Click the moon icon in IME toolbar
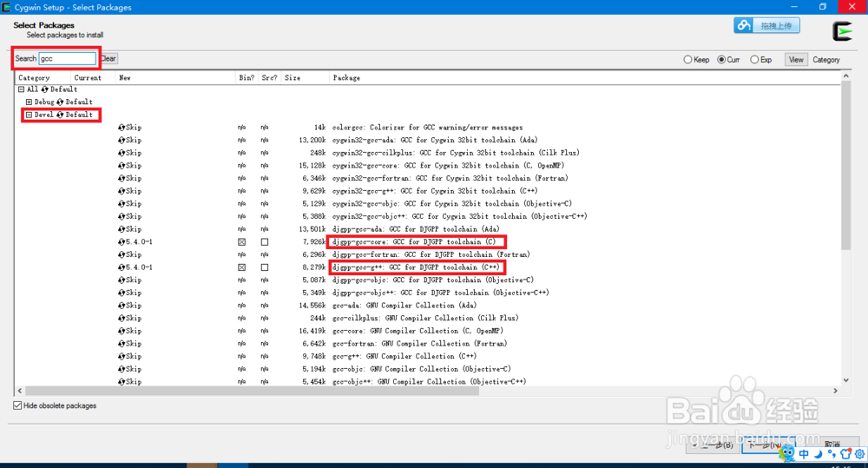 pyautogui.click(x=818, y=454)
